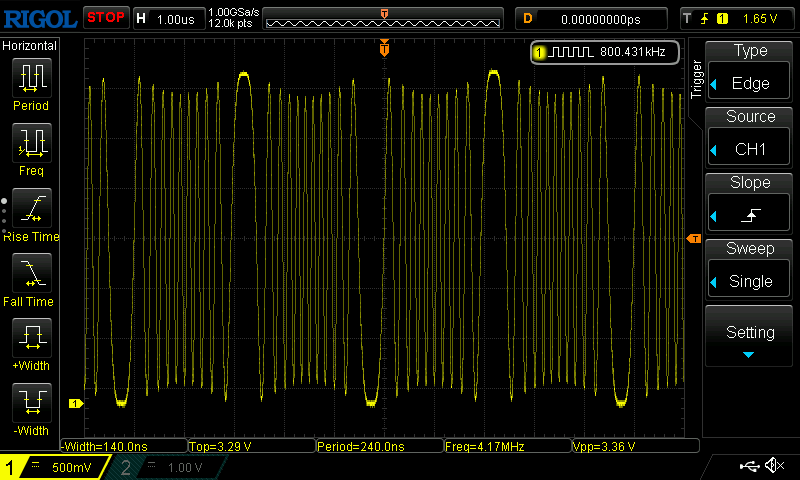Click the 800.431kHz counter readout

tap(633, 52)
